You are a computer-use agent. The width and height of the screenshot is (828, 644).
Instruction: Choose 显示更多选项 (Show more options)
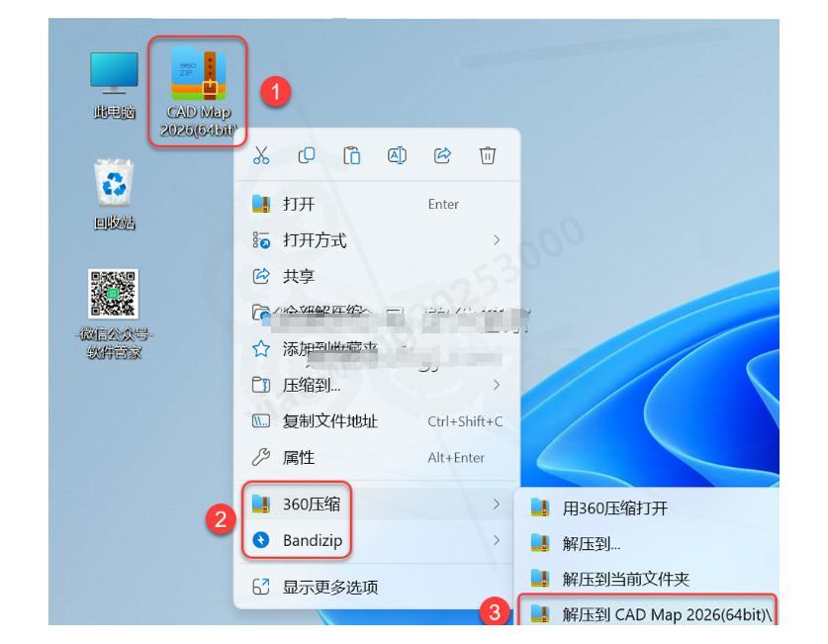click(377, 587)
